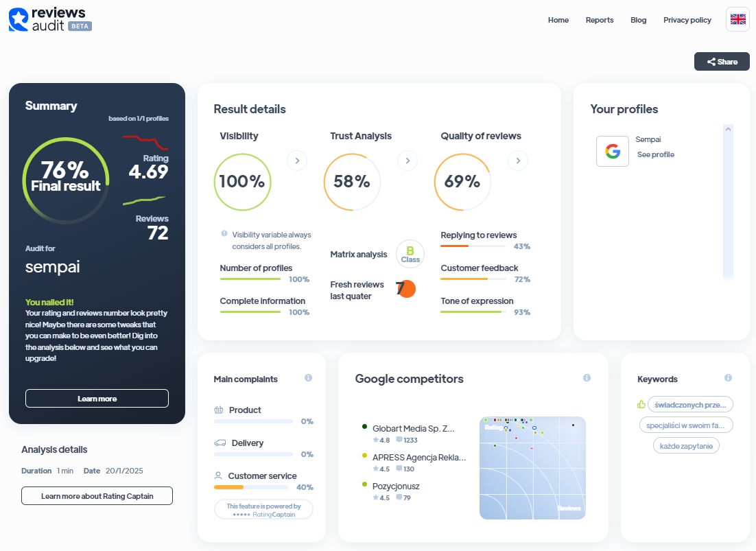756x551 pixels.
Task: Click the Reviews Audit logo
Action: [50, 20]
